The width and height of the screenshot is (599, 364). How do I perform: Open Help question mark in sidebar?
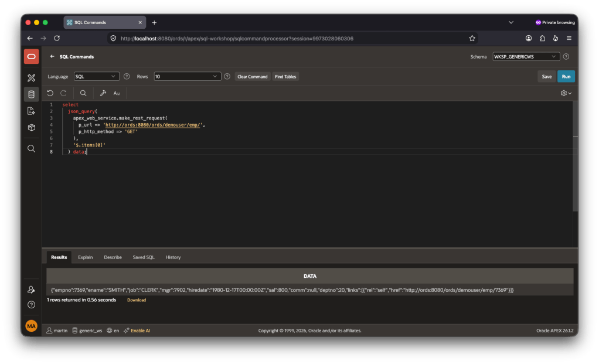[x=31, y=305]
